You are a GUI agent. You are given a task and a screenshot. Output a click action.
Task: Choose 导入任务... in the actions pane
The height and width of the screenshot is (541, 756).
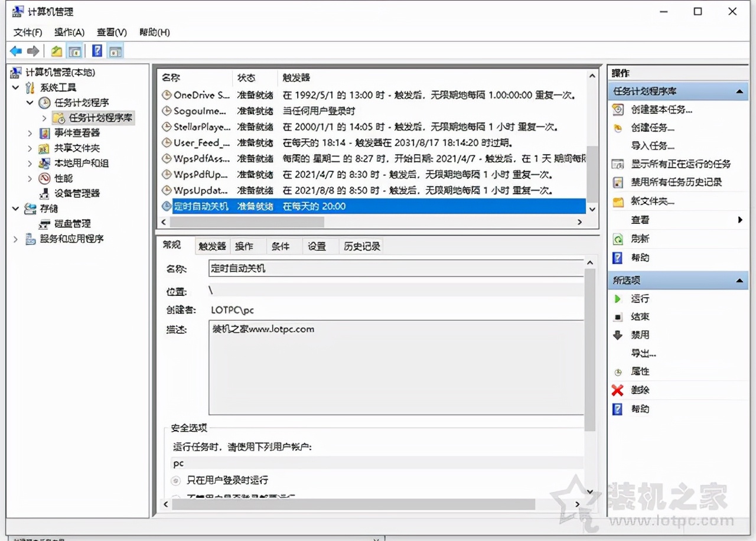coord(653,146)
